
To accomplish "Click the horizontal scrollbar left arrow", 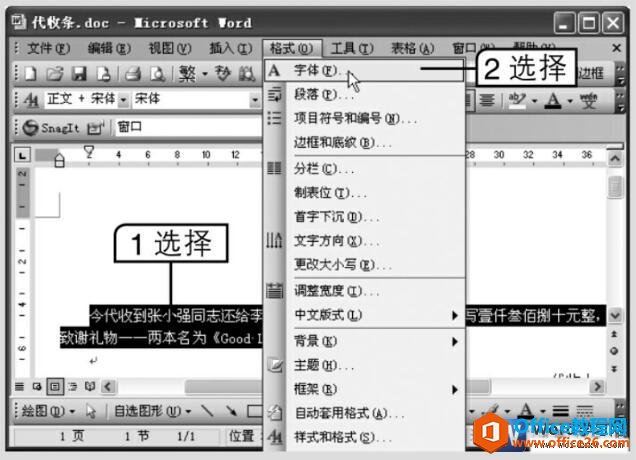I will [108, 386].
